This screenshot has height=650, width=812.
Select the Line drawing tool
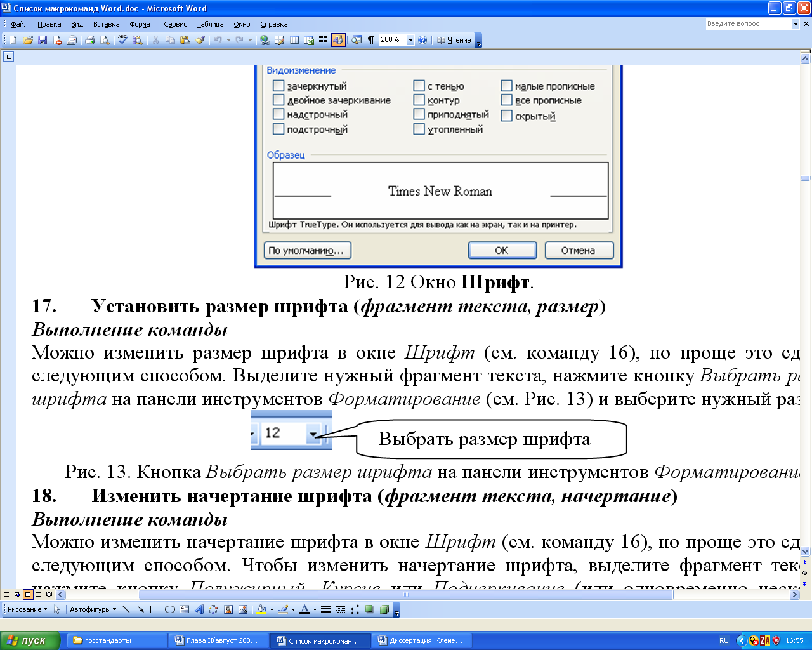pos(126,609)
